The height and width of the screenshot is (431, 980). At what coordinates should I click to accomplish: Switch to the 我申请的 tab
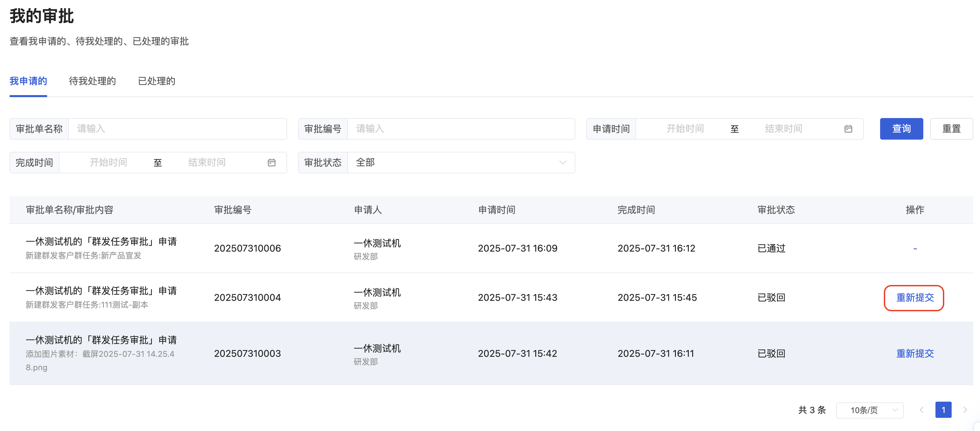(x=28, y=81)
